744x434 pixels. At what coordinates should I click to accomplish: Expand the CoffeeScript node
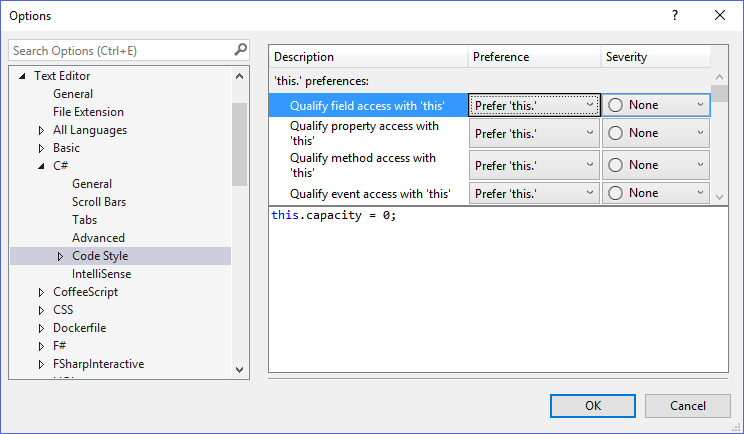pyautogui.click(x=41, y=292)
